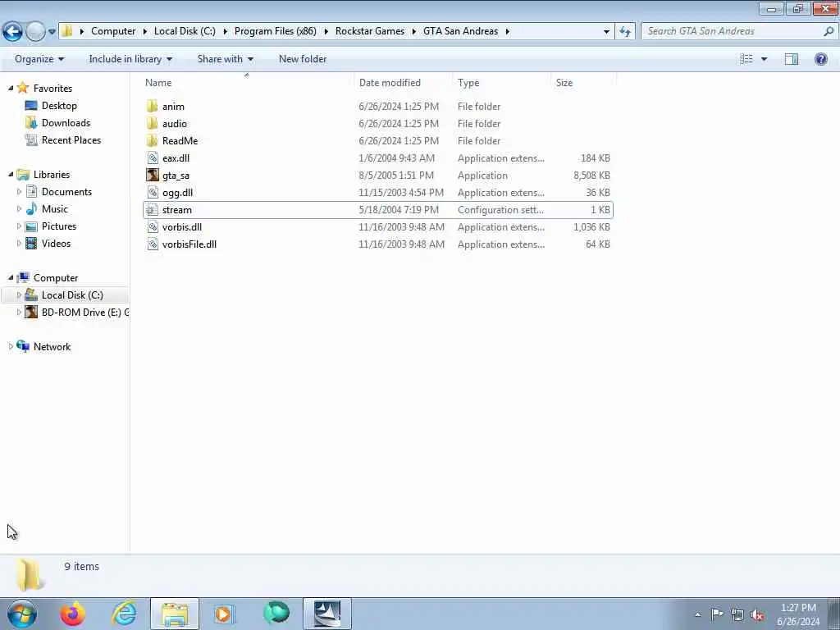Select the stream configuration file icon

(x=153, y=210)
